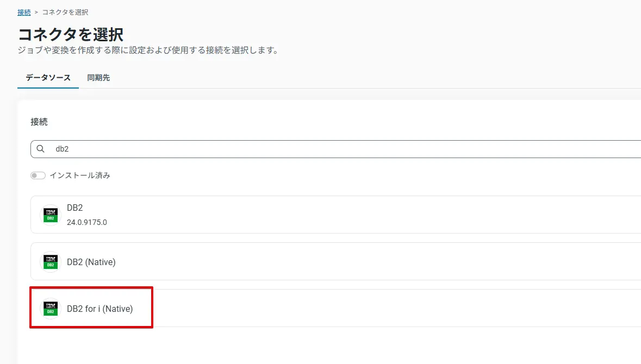Click the version number 24.0.9175.0 text
641x364 pixels.
tap(88, 222)
